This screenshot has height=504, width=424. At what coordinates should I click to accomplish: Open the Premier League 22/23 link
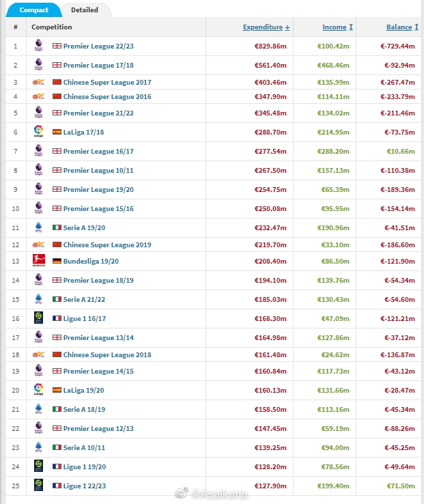[x=98, y=46]
